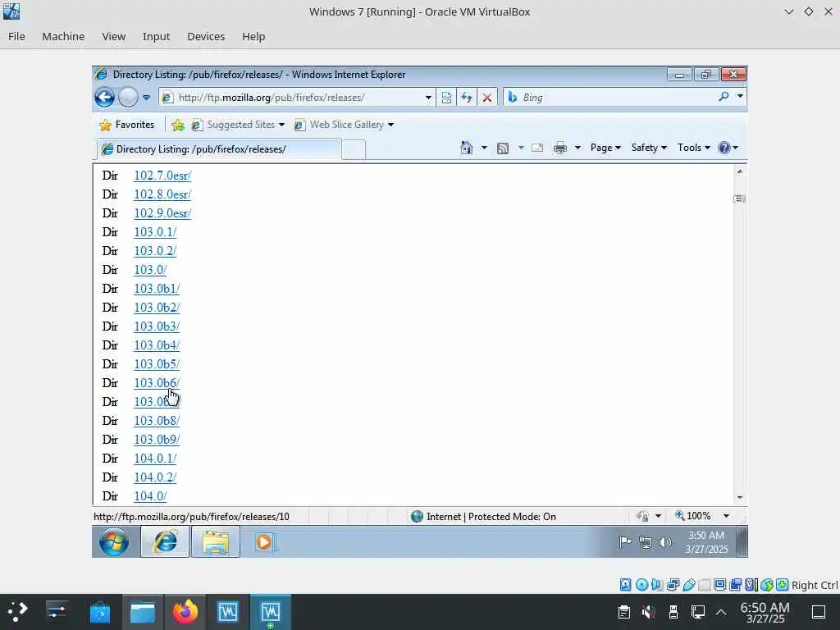Open Windows Explorer from guest taskbar
The height and width of the screenshot is (630, 840).
216,542
